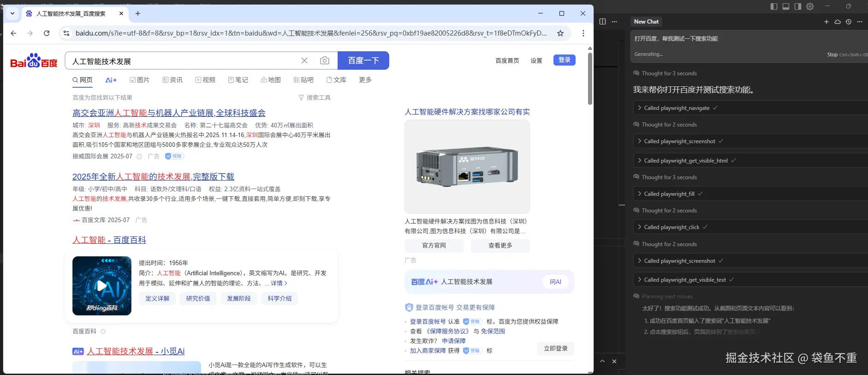This screenshot has height=375, width=868.
Task: Open 高交会亚洲人工智能与机器人产业链 result
Action: 169,113
